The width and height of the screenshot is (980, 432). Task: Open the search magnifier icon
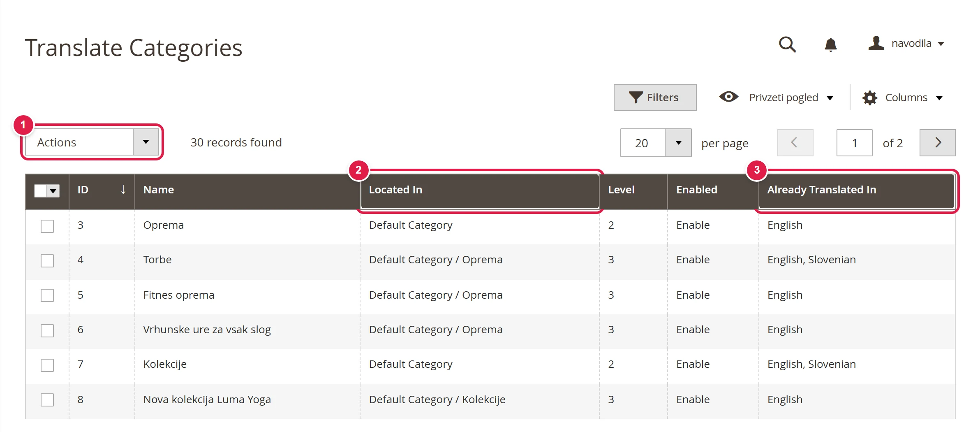(787, 44)
